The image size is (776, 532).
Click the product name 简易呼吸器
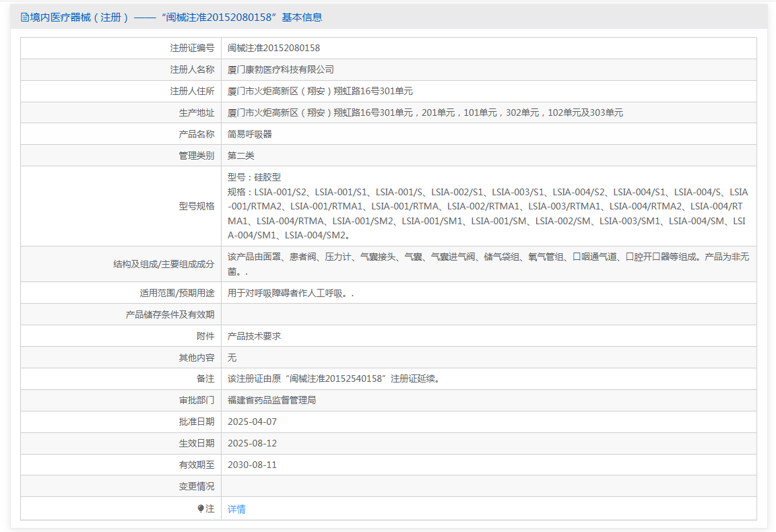(250, 134)
